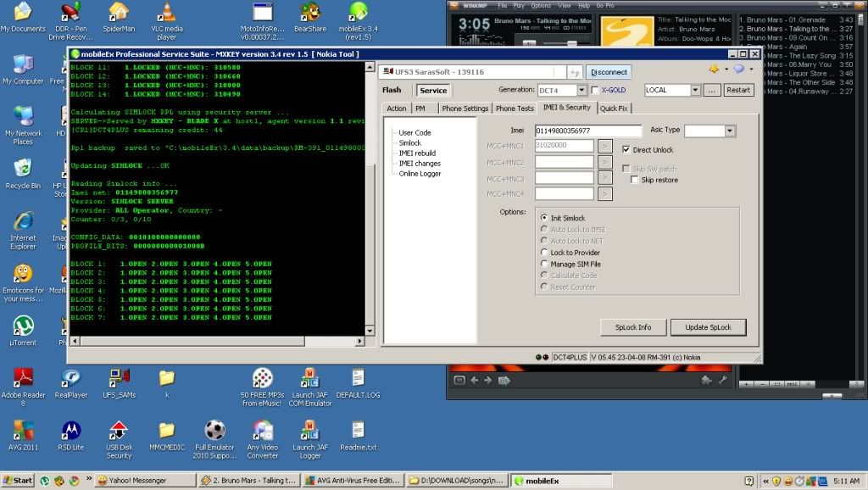Screen dimensions: 868x490
Task: Switch to AVG Anti-Virus taskbar button
Action: (353, 481)
